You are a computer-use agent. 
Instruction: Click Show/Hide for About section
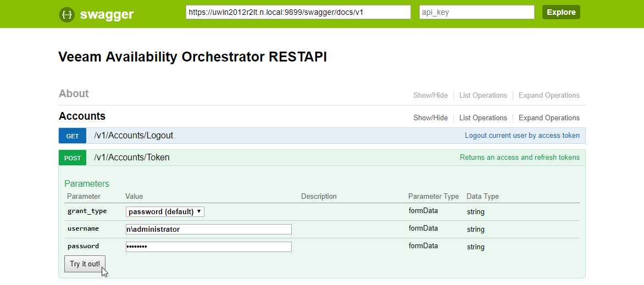(x=430, y=95)
